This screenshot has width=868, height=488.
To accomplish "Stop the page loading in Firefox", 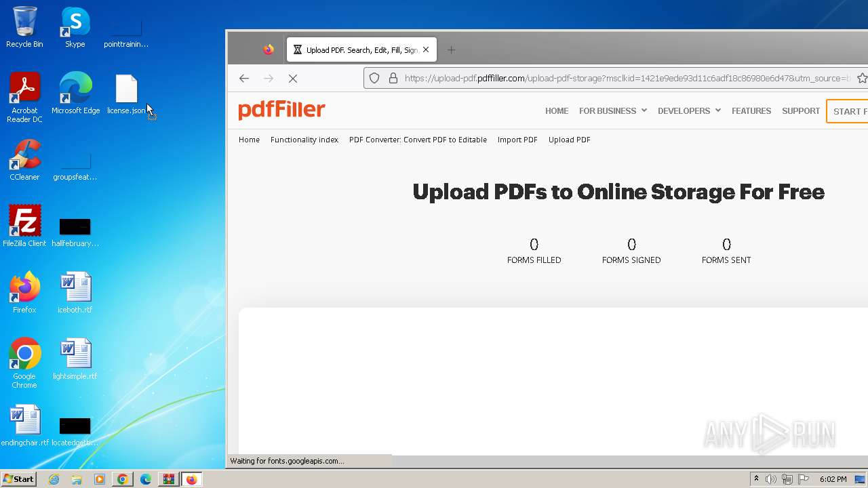I will (x=293, y=79).
